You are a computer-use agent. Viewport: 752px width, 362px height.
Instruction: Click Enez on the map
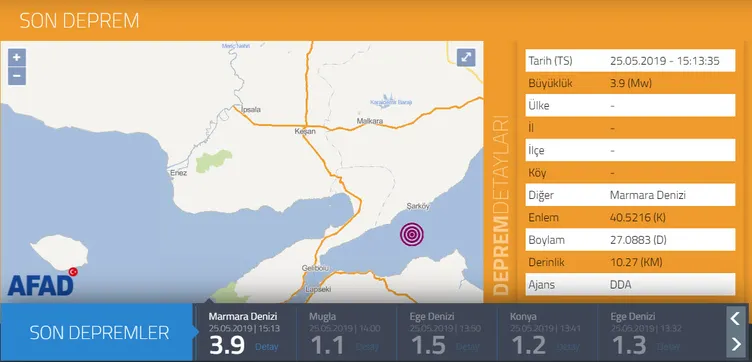(178, 173)
